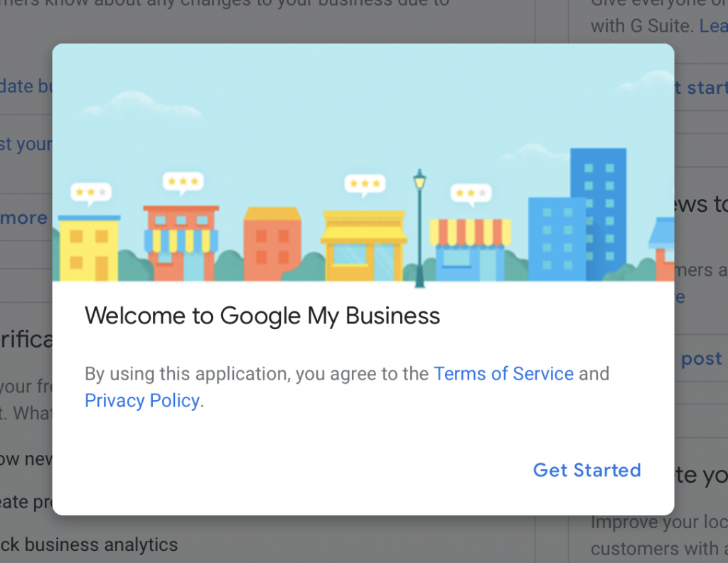This screenshot has width=728, height=563.
Task: Click the 'Welcome to Google My Business' heading
Action: pyautogui.click(x=262, y=316)
